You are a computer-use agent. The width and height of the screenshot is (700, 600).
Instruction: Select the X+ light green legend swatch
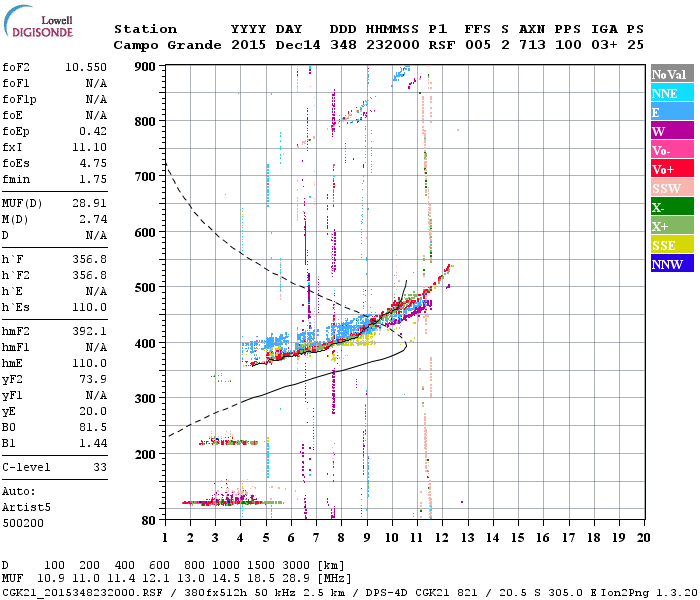coord(672,226)
